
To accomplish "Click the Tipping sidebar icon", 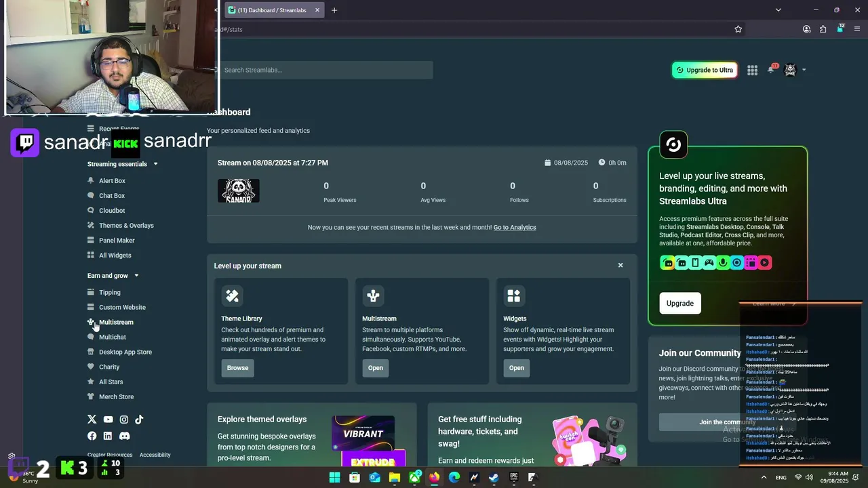I will tap(91, 292).
